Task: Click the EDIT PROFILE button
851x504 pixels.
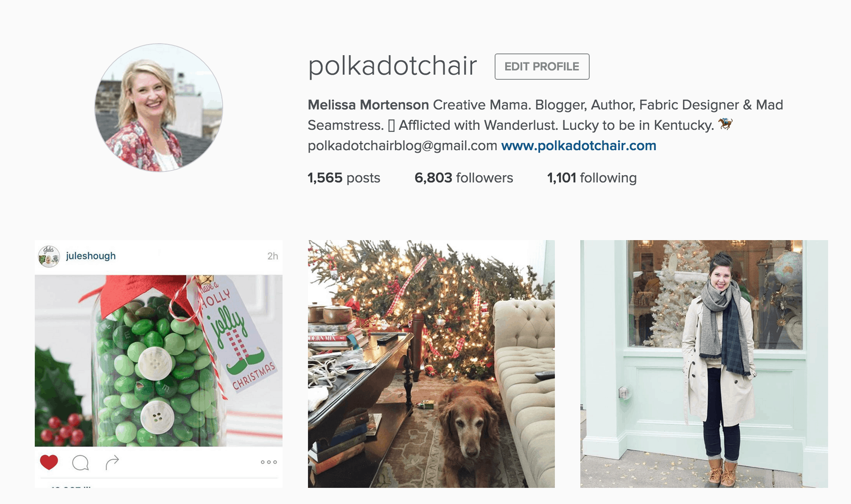Action: [x=542, y=67]
